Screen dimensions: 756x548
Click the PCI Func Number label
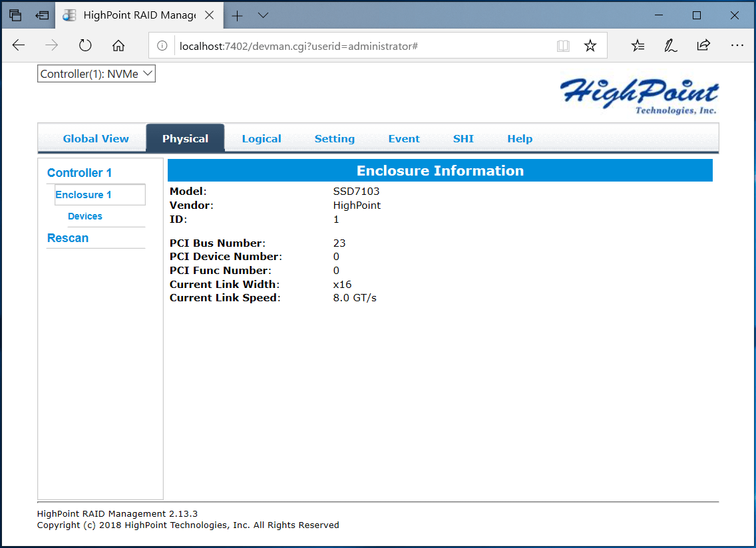pyautogui.click(x=220, y=271)
